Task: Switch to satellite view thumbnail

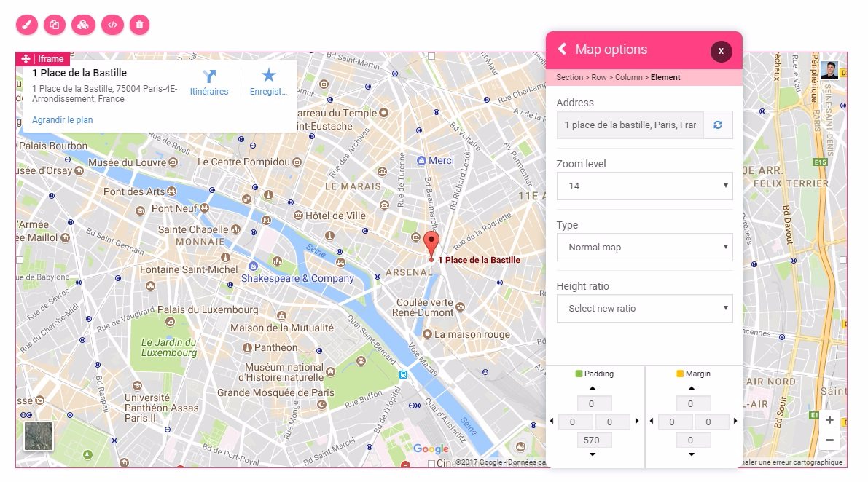Action: [39, 436]
